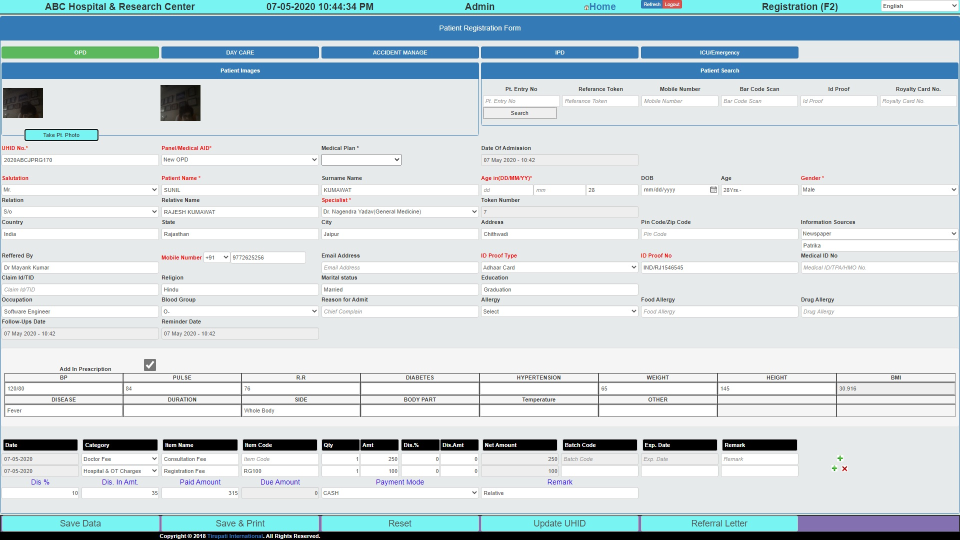Open the Tirupati International footer link
Image resolution: width=960 pixels, height=540 pixels.
point(235,536)
